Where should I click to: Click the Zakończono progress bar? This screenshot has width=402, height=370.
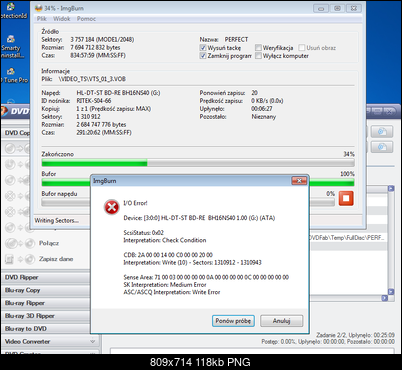[198, 163]
